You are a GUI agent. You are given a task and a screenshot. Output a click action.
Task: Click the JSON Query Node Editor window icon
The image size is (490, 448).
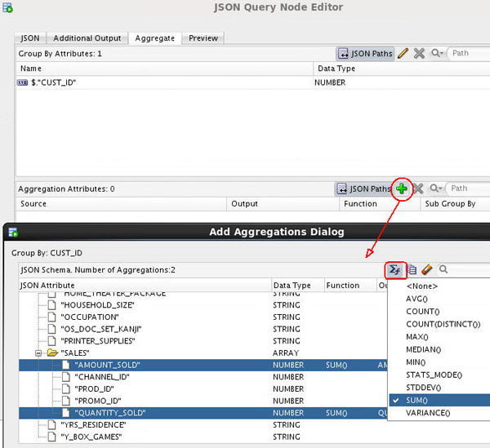click(x=7, y=8)
